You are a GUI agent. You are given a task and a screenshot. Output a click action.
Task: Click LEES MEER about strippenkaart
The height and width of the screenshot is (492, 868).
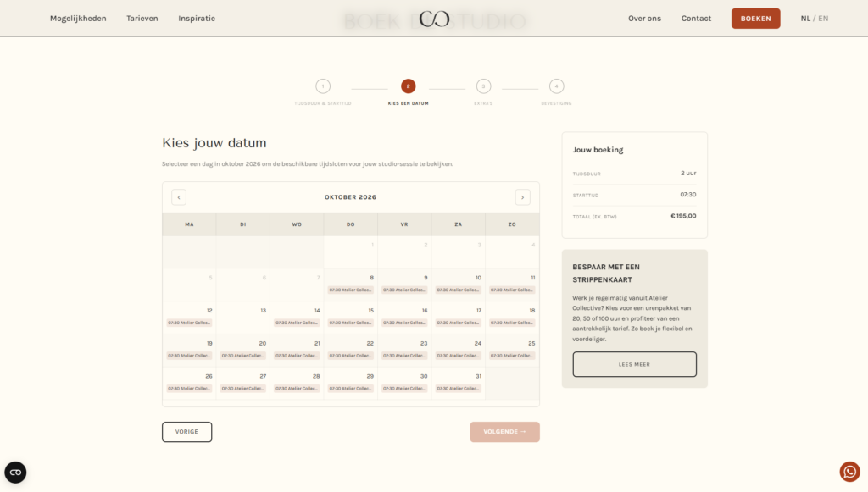pos(634,364)
